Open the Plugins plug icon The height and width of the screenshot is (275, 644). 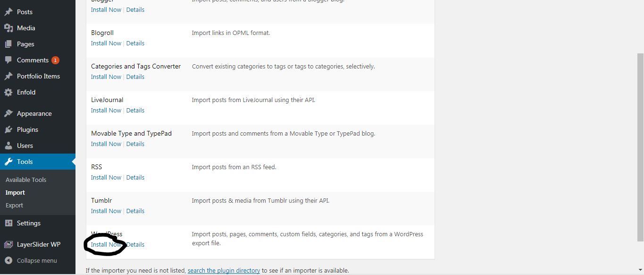8,129
